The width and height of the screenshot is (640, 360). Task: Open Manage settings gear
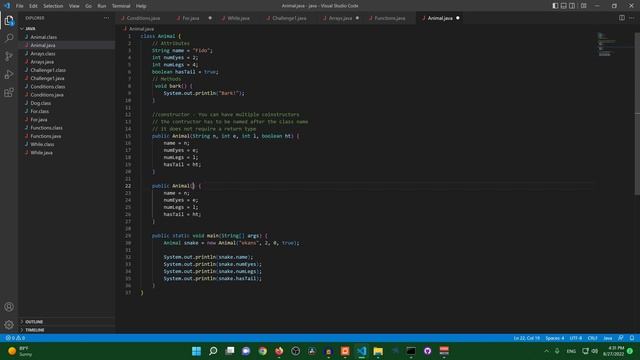coord(9,325)
